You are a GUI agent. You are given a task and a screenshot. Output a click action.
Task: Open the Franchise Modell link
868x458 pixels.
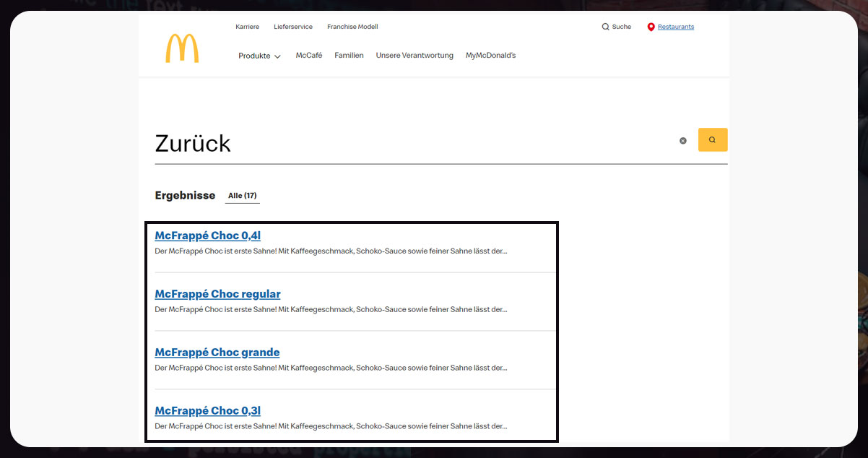pyautogui.click(x=352, y=27)
